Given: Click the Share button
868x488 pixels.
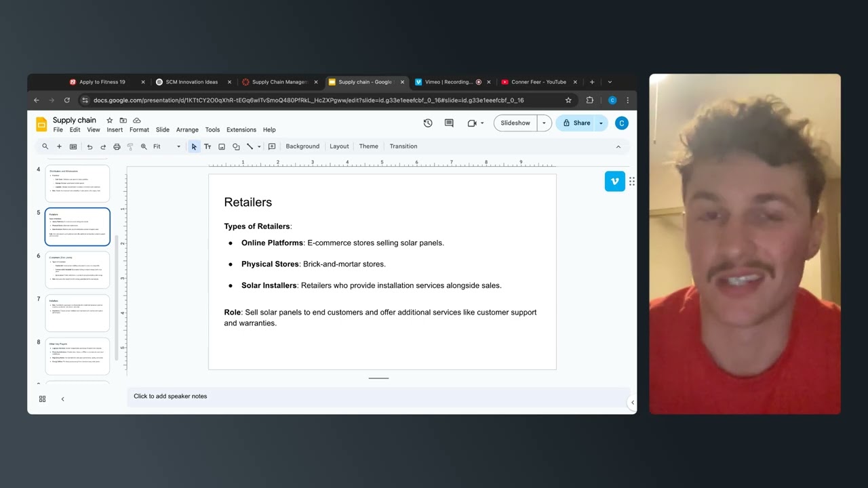Looking at the screenshot, I should pos(576,123).
